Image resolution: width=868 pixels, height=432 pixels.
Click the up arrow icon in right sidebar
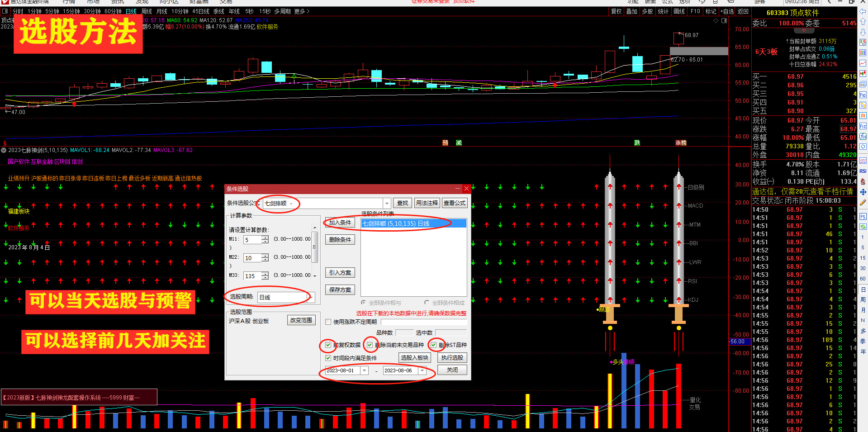pos(863,22)
